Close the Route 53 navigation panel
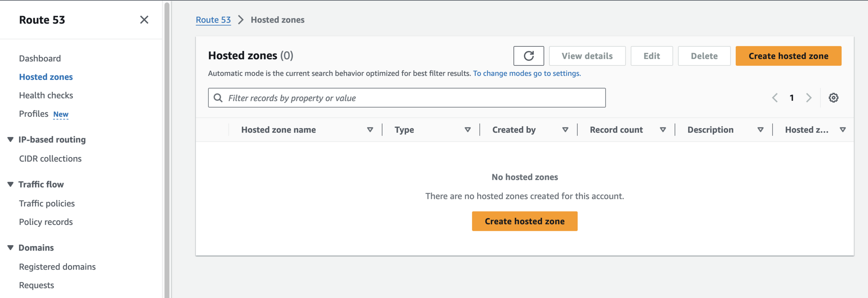The image size is (868, 298). pos(144,20)
